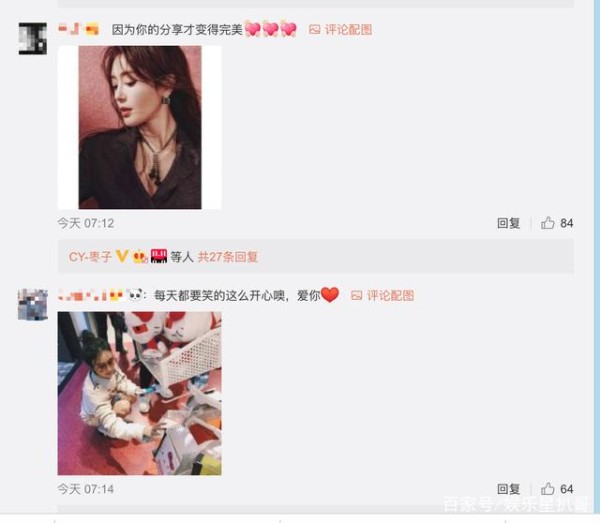Click the second commenter's blurred username
Image resolution: width=600 pixels, height=523 pixels.
pos(91,295)
